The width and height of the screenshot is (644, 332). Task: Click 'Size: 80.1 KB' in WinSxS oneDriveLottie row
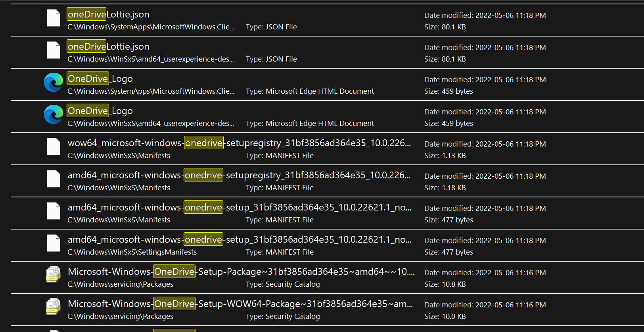tap(445, 59)
